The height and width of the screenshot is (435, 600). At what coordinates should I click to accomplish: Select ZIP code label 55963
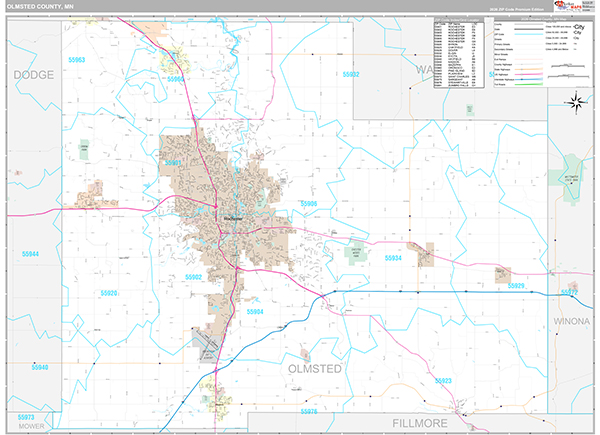pos(76,61)
